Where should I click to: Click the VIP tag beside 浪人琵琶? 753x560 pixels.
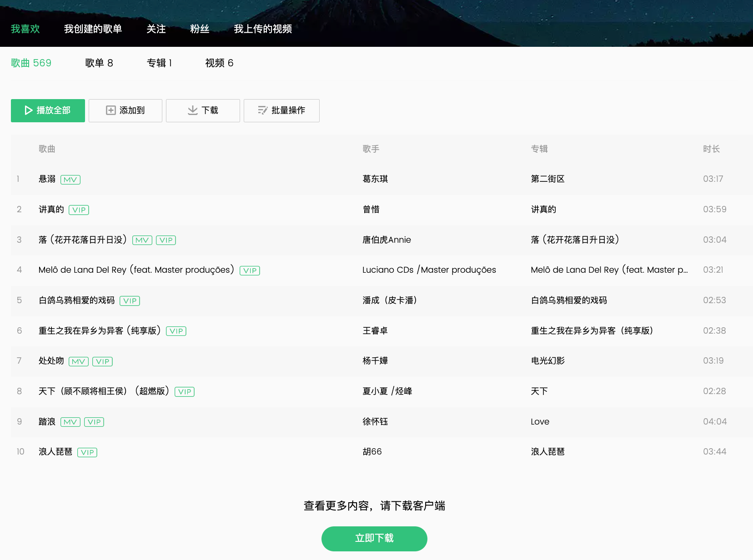click(x=87, y=452)
